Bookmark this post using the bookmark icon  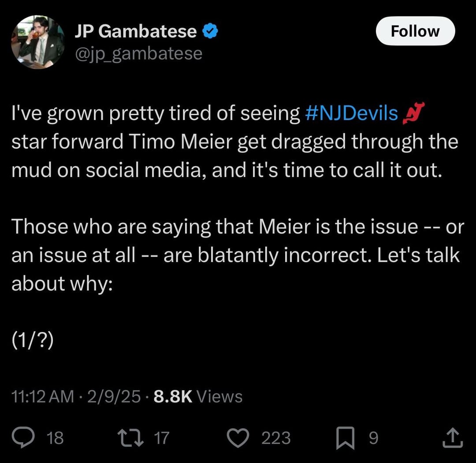[x=346, y=438]
